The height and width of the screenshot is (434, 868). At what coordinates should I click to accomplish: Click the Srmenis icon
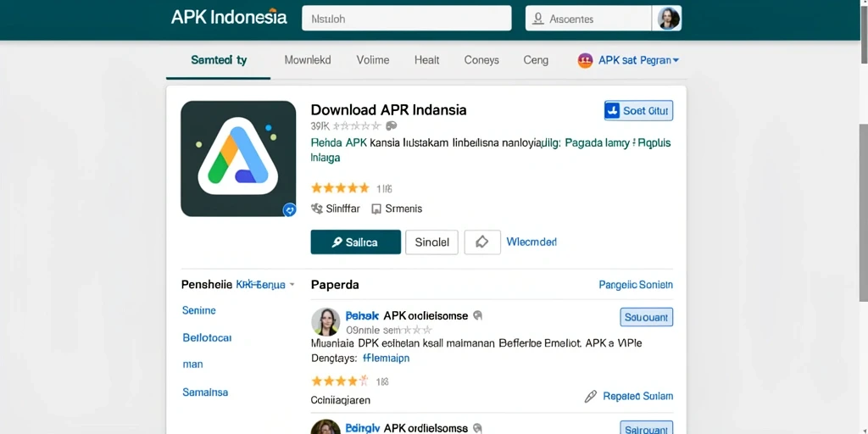[376, 209]
